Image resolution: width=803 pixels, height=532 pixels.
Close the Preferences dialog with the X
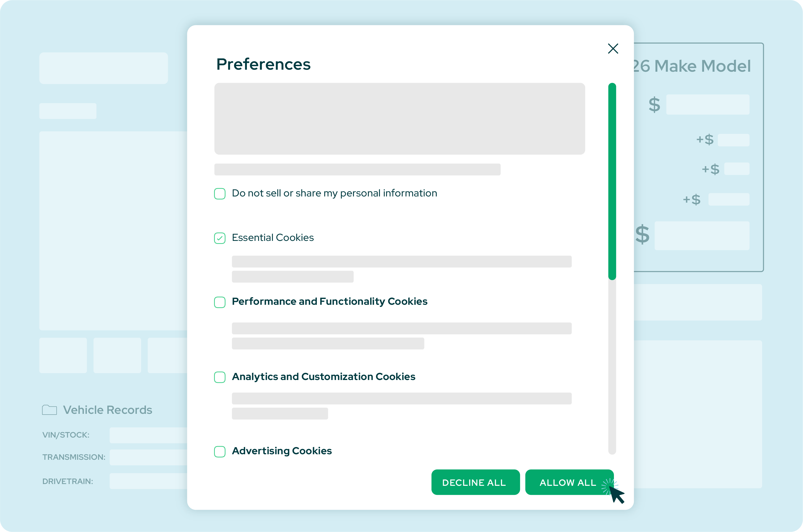point(613,48)
